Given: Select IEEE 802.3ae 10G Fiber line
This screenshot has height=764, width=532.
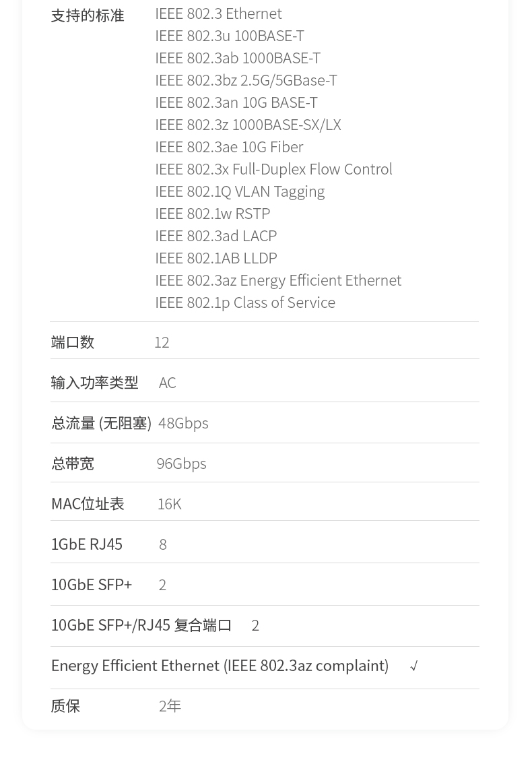Looking at the screenshot, I should coord(229,147).
